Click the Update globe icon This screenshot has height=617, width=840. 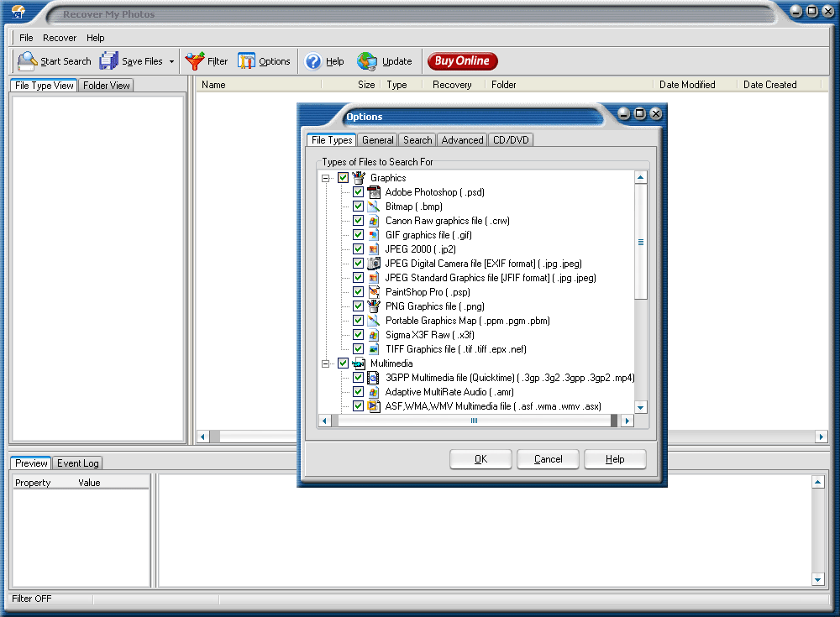368,61
